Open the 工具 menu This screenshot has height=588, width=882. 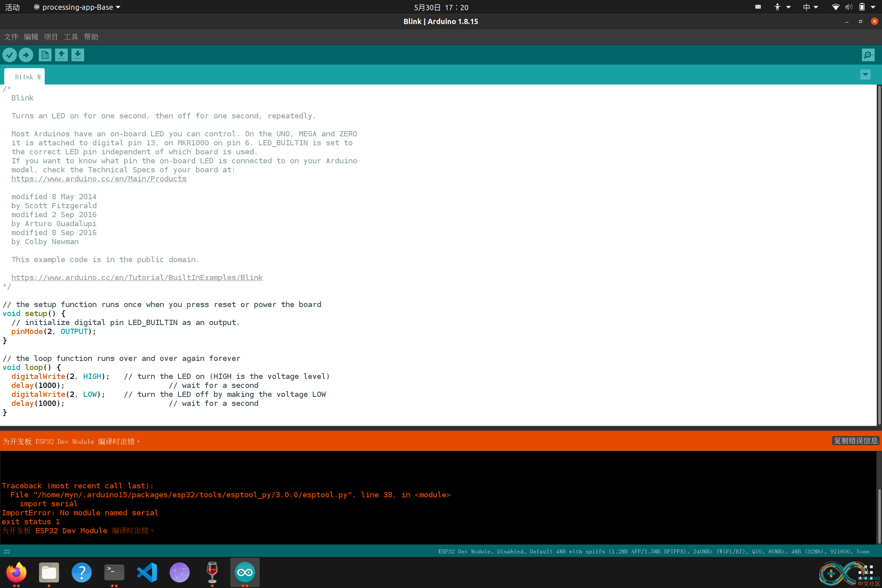coord(71,37)
